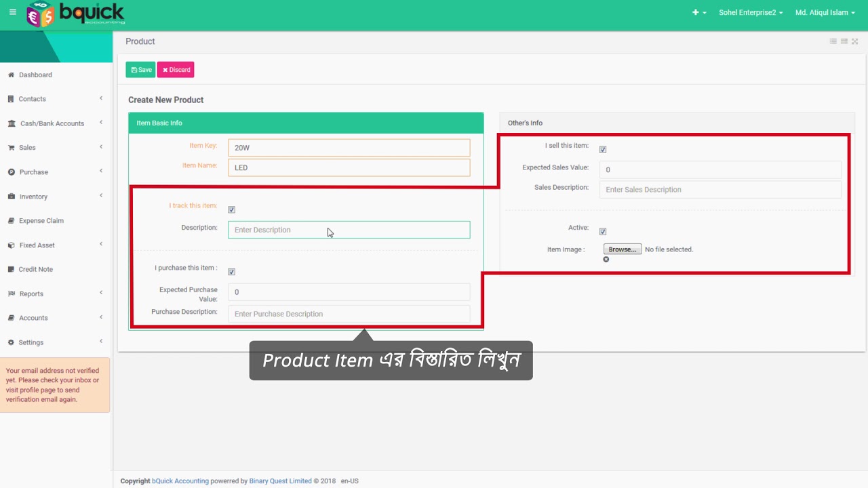Toggle the 'I sell this item' checkbox
The image size is (868, 488).
603,150
